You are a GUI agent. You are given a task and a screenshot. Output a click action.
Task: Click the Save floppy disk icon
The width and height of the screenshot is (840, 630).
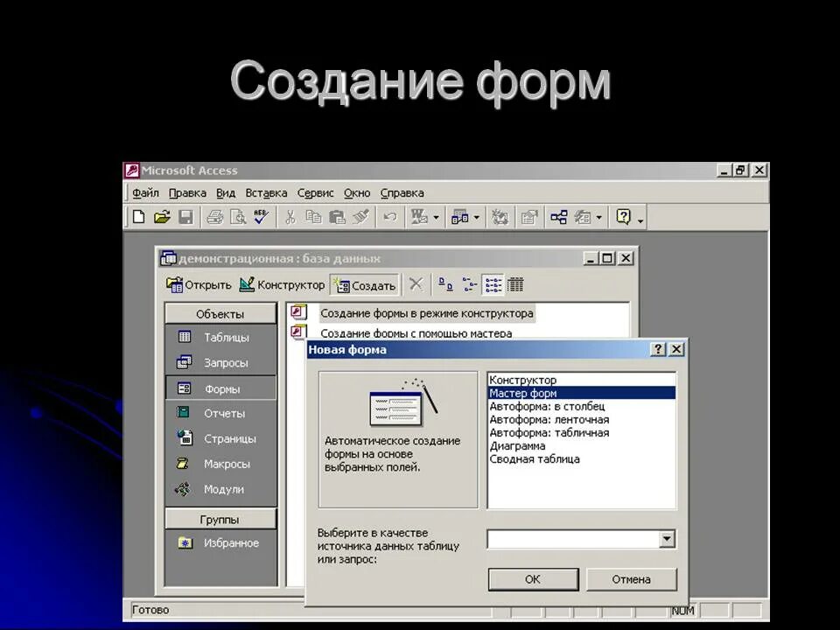click(x=185, y=217)
